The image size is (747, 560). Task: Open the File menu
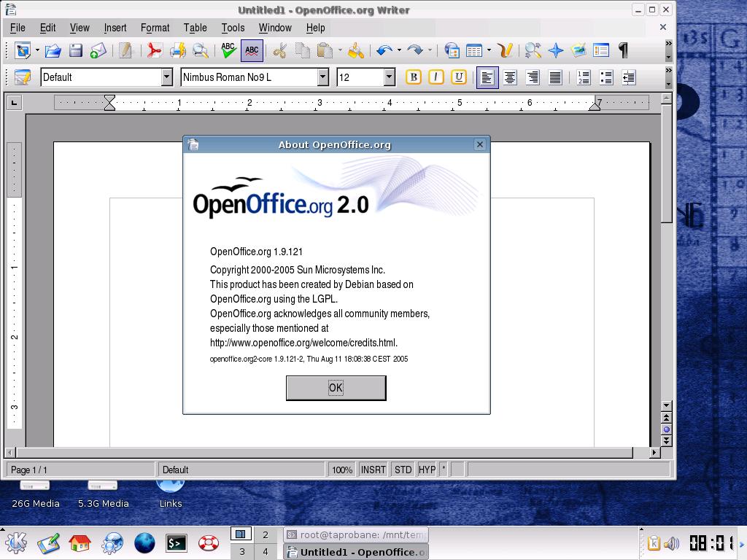pyautogui.click(x=18, y=28)
